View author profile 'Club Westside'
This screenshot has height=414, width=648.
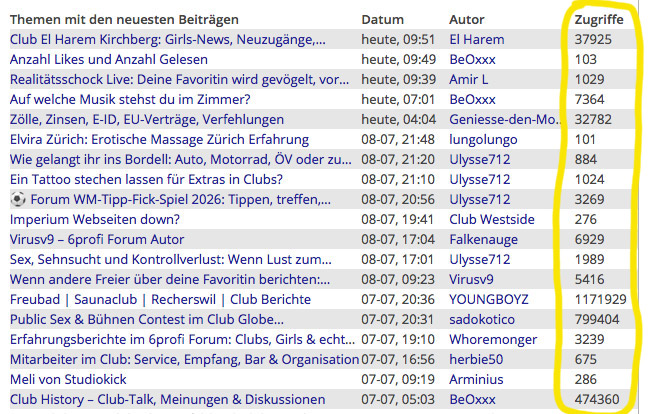pos(492,219)
